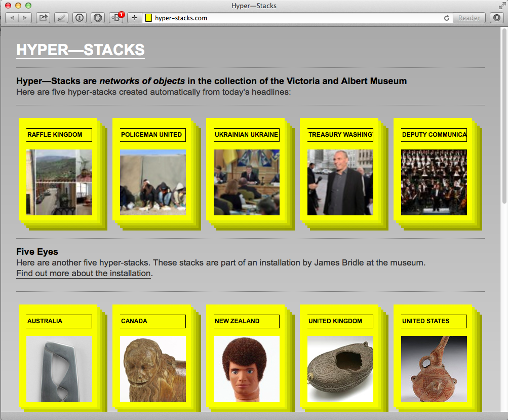Screen dimensions: 508x420
Task: Click the plus add bookmark button
Action: pyautogui.click(x=134, y=18)
